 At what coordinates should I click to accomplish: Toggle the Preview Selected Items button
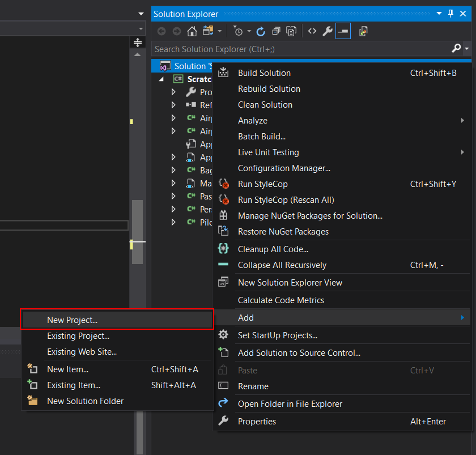pyautogui.click(x=343, y=31)
